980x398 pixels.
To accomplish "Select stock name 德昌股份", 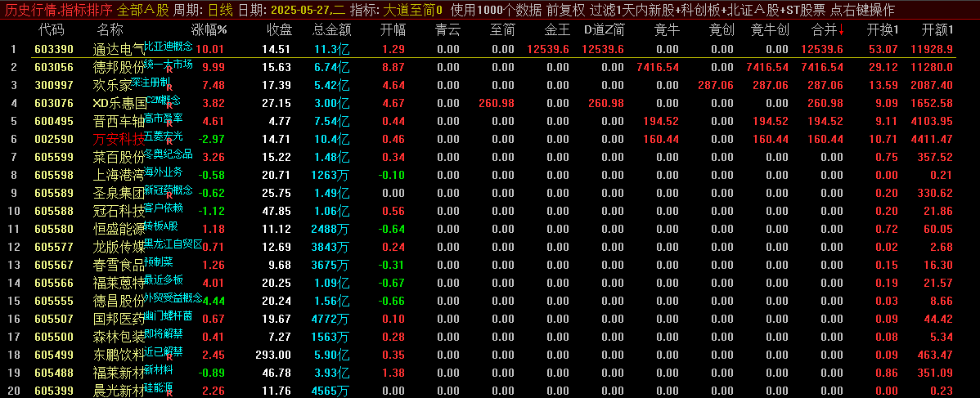I will (x=118, y=301).
